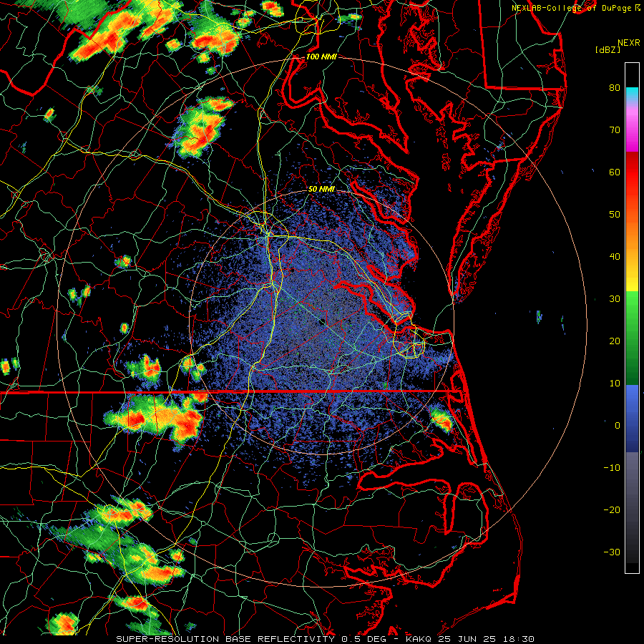Click the 50 NMI range ring label

click(321, 190)
